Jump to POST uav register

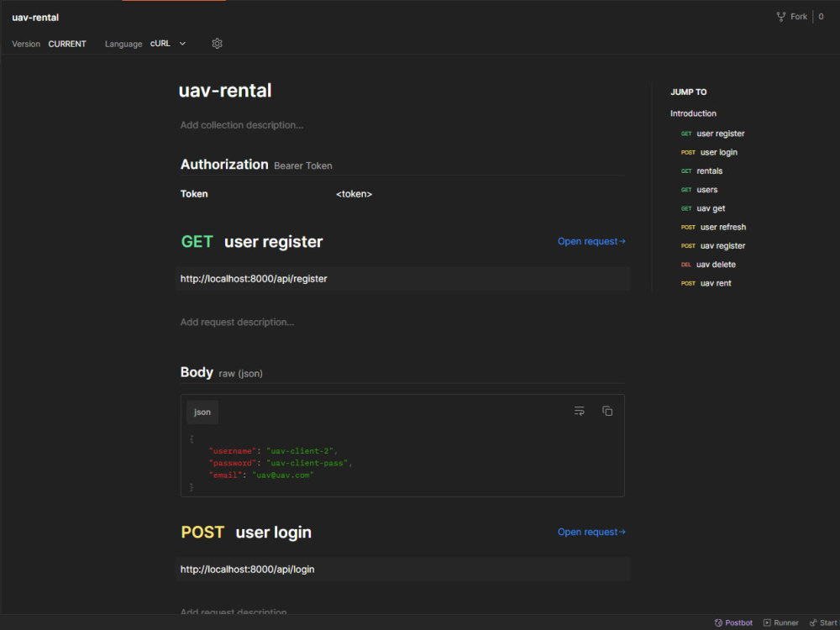(x=713, y=246)
